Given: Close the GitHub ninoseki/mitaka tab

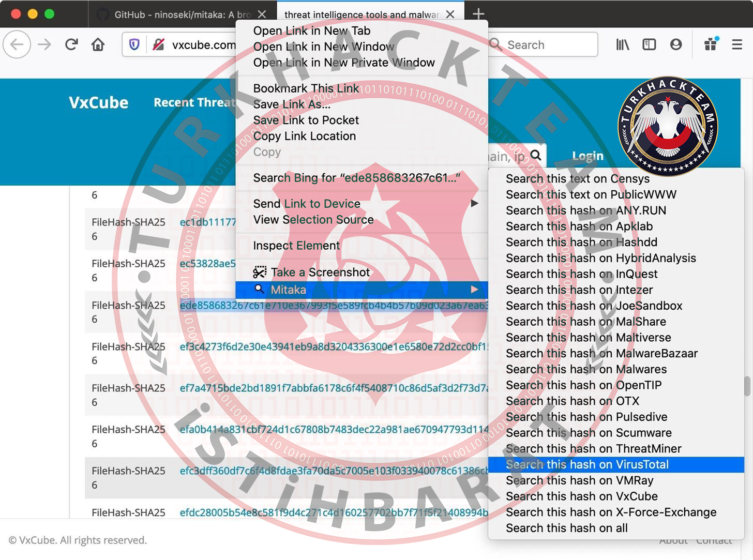Looking at the screenshot, I should tap(262, 14).
